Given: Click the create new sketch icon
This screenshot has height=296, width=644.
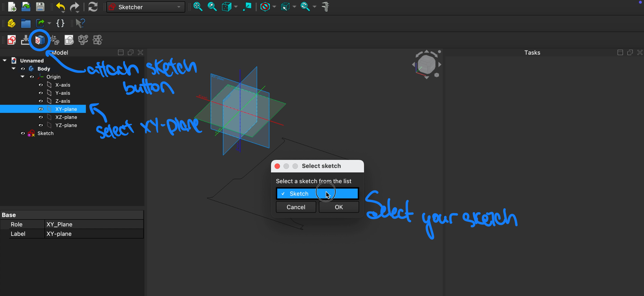Looking at the screenshot, I should (x=11, y=40).
